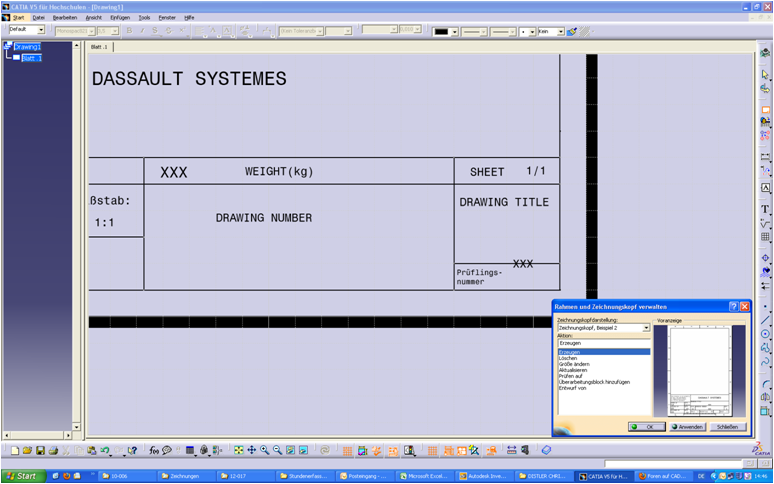Click the paint format copy icon
Screen dimensions: 774x484
572,32
